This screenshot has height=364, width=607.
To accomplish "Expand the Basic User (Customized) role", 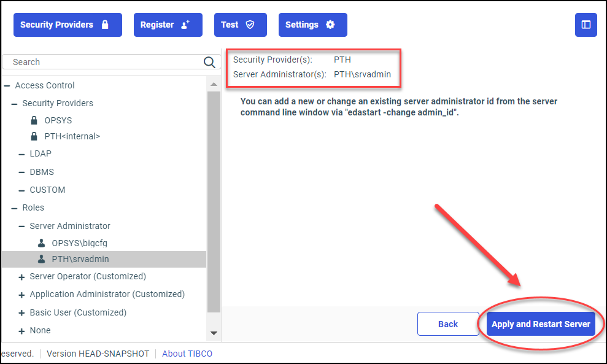I will (x=21, y=312).
